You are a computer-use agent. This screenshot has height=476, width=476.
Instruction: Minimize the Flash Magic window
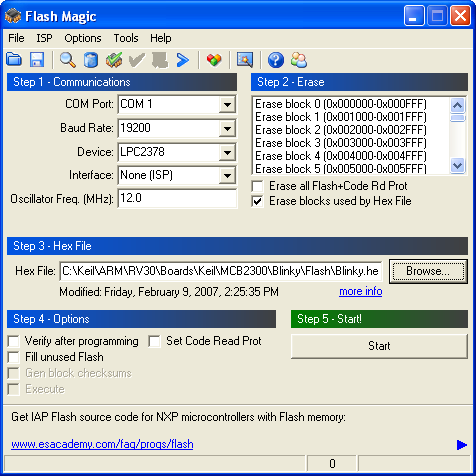(x=414, y=15)
